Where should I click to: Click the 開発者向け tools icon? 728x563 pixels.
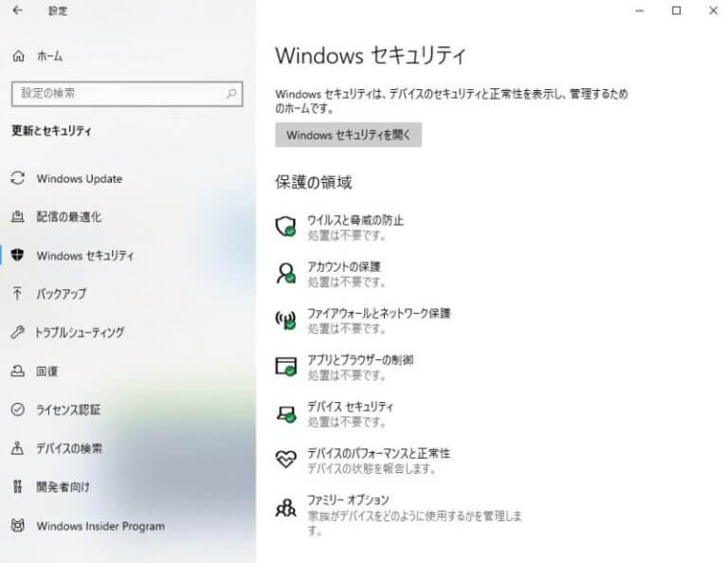click(x=18, y=486)
